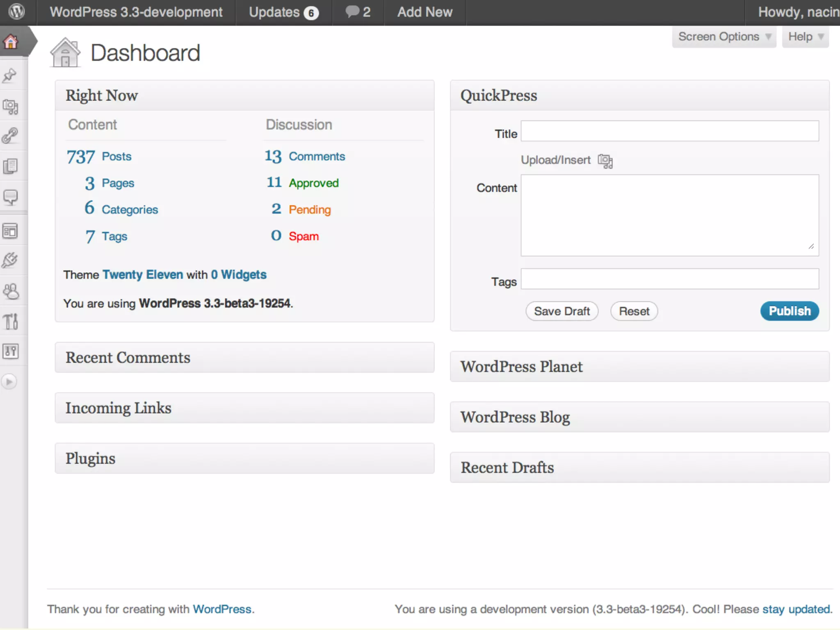This screenshot has width=840, height=630.
Task: Open the Add New menu
Action: (425, 12)
